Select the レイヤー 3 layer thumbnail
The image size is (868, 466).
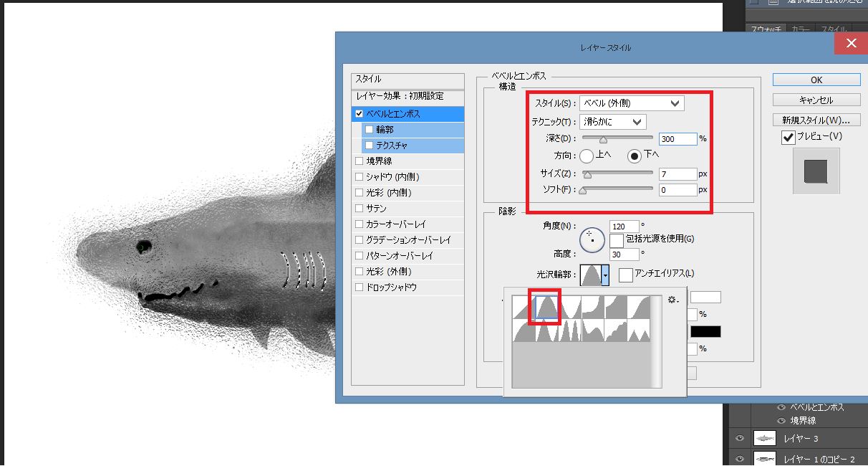click(x=765, y=439)
